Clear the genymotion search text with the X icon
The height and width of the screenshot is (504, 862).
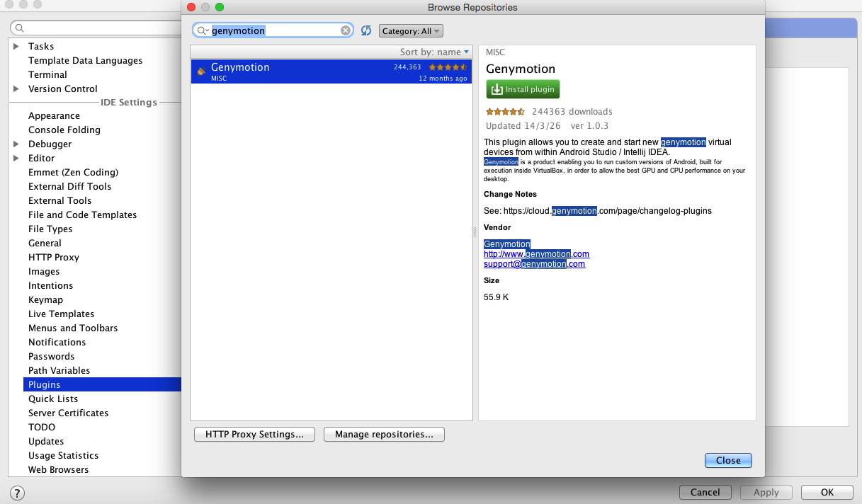click(346, 30)
